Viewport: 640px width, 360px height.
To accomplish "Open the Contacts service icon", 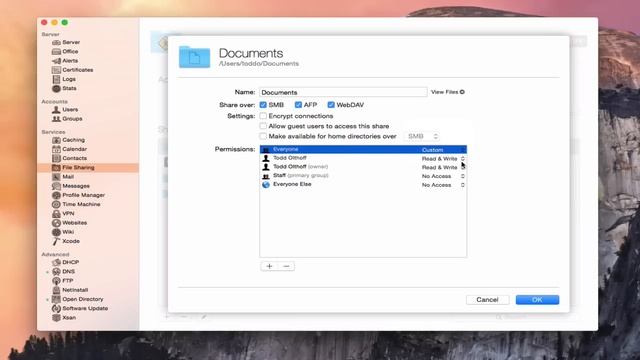I will coord(56,158).
